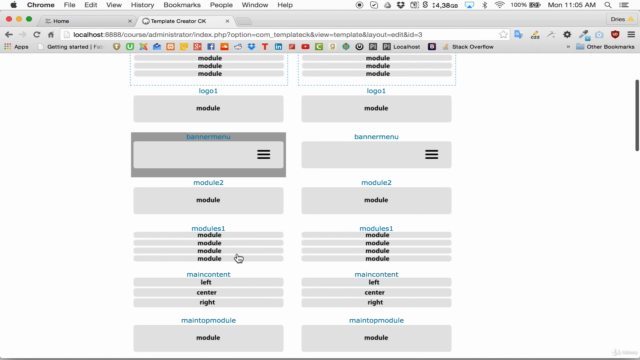Image resolution: width=640 pixels, height=360 pixels.
Task: Click the hamburger icon in the unhighlighted bannermenu block
Action: click(431, 154)
